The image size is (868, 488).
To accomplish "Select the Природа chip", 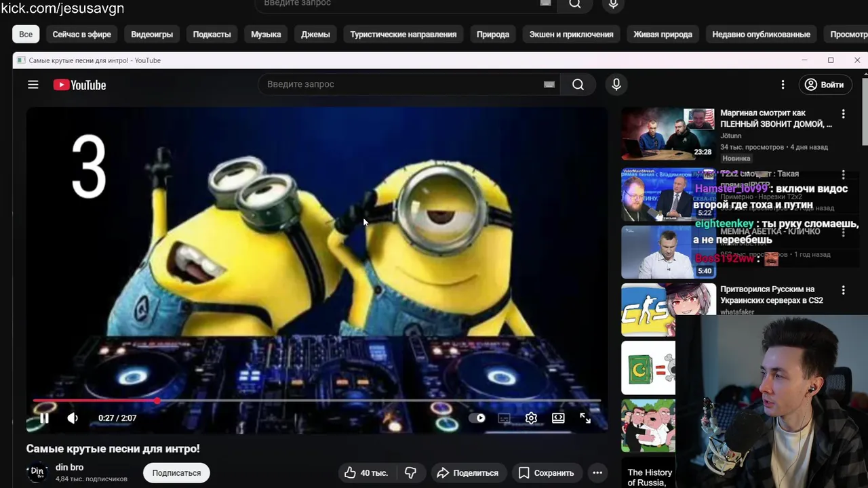I will coord(493,34).
